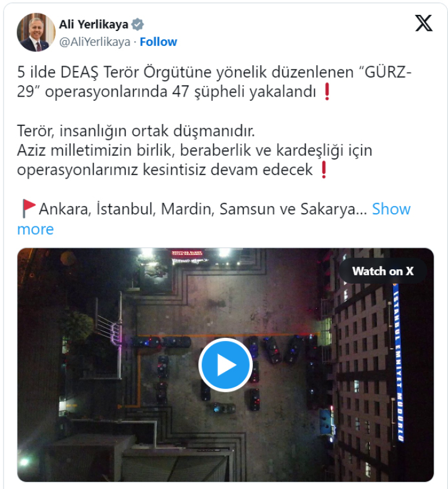
Task: Open the X logo link
Action: [424, 23]
